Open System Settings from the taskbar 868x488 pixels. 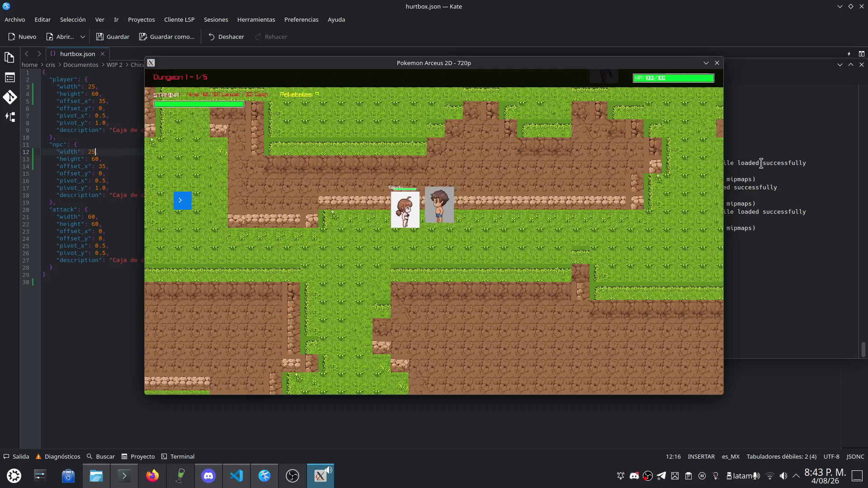coord(40,476)
